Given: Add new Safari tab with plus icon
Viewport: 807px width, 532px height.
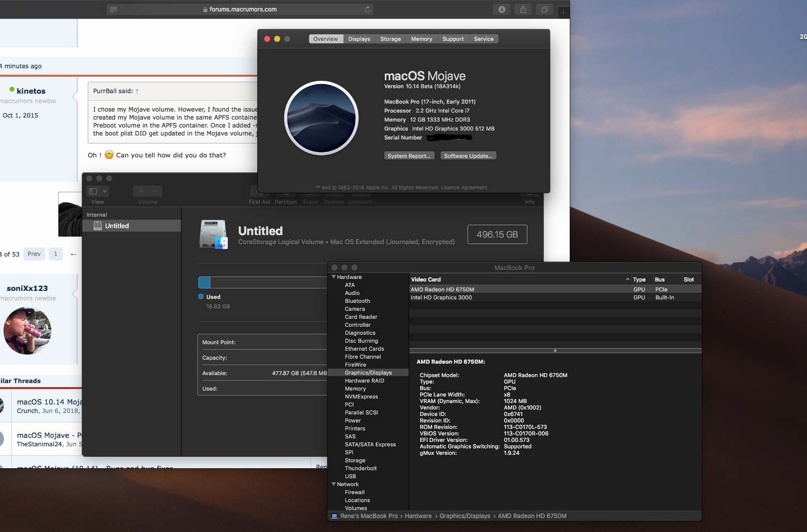Looking at the screenshot, I should tap(563, 12).
